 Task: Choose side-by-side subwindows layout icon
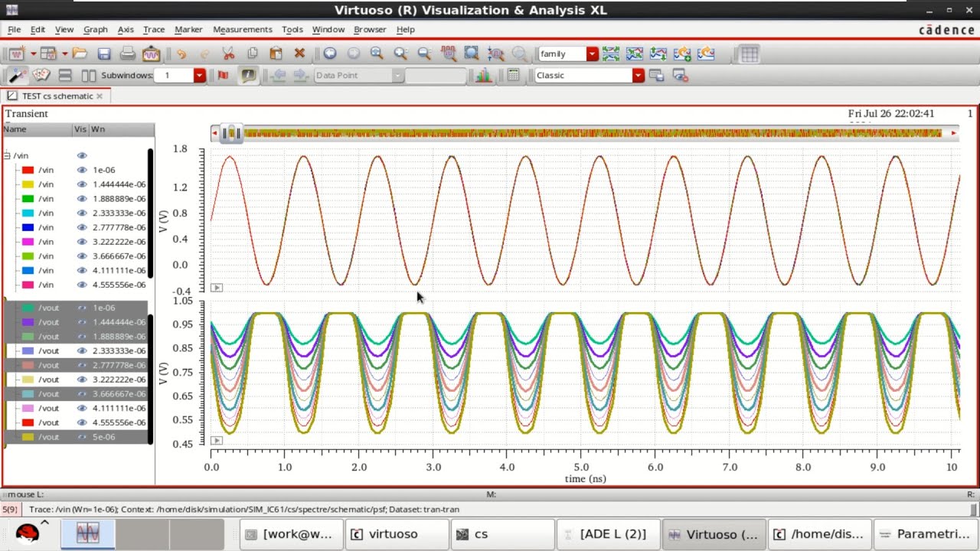coord(89,75)
